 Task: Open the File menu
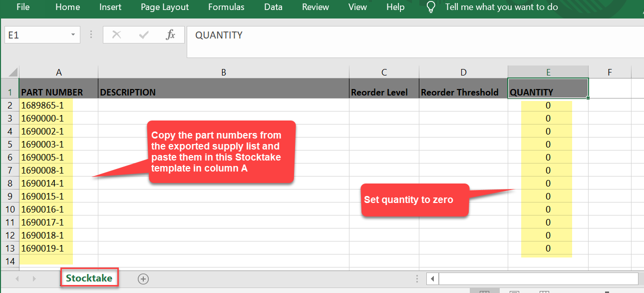(23, 7)
